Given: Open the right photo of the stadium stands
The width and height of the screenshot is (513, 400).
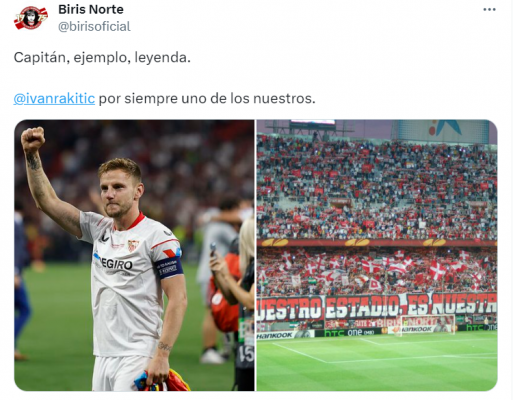Looking at the screenshot, I should (x=377, y=255).
